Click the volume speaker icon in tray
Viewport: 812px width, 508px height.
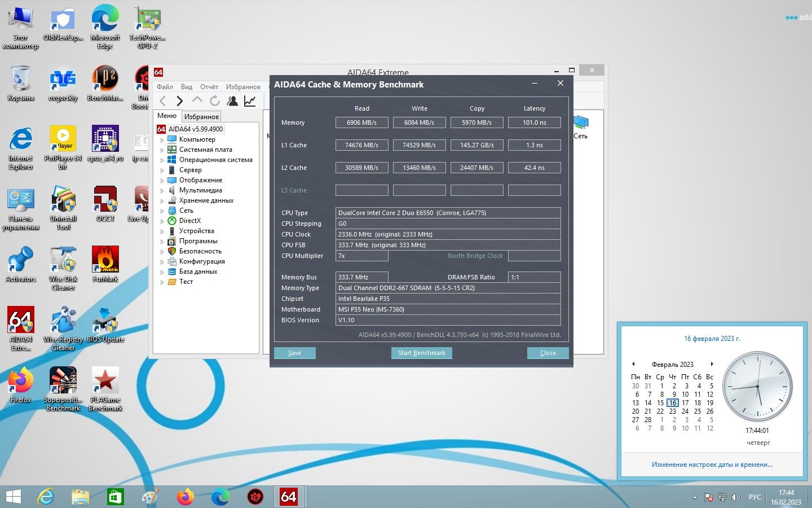pyautogui.click(x=735, y=497)
